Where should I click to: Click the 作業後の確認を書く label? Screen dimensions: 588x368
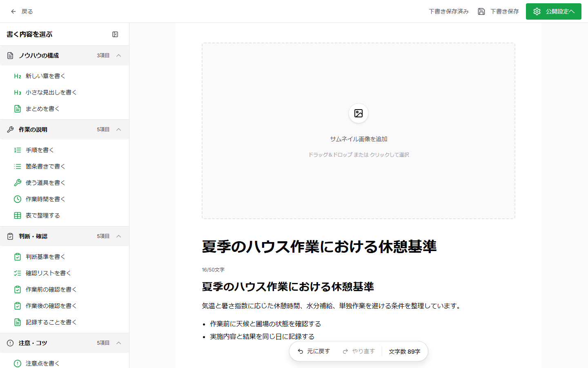click(51, 306)
